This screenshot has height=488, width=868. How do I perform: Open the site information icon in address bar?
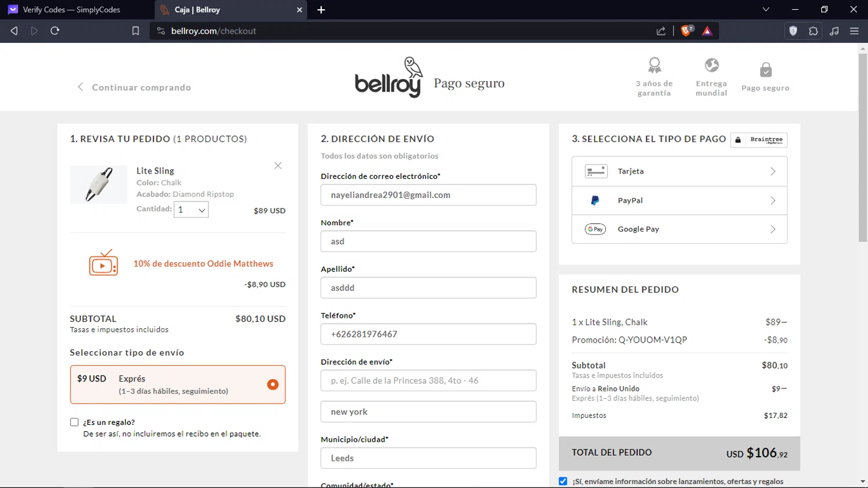pyautogui.click(x=161, y=31)
